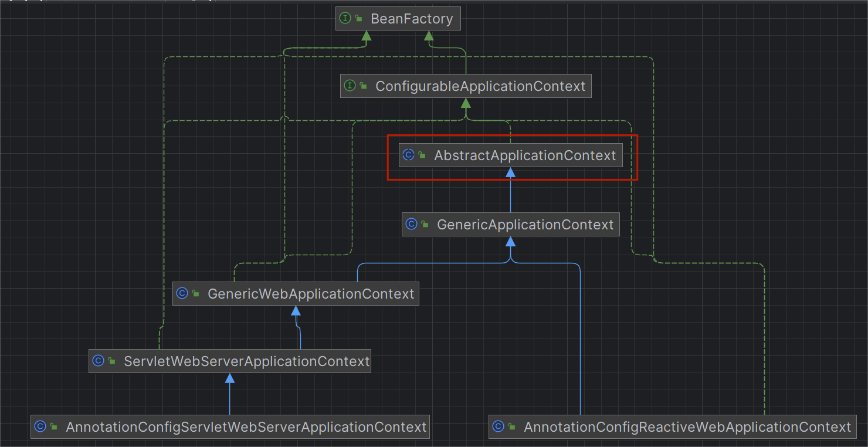Select the AnnotationConfigServletWebServerApplicationContext label text
The image size is (868, 447).
(x=246, y=427)
